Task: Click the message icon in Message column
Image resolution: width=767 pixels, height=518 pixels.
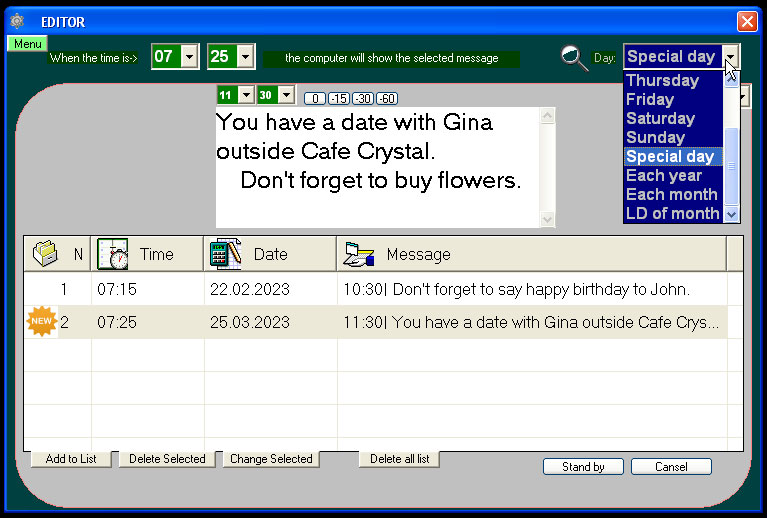Action: coord(358,255)
